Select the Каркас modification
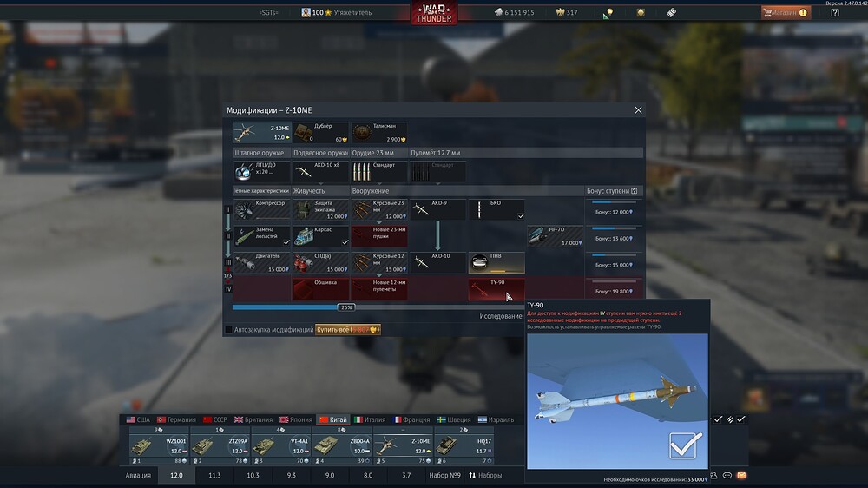 (320, 236)
